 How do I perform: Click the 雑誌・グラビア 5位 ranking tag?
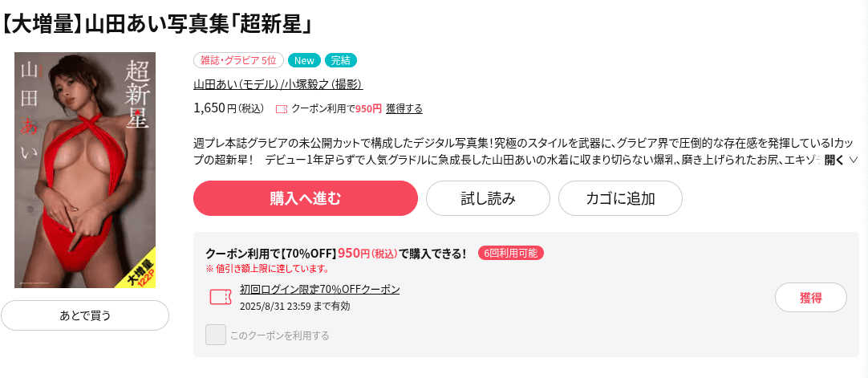(x=238, y=60)
